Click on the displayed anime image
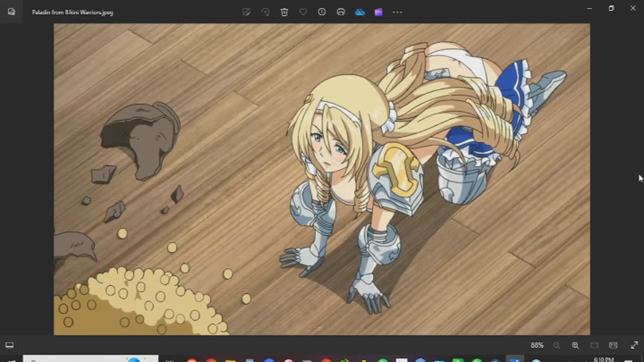Screen dimensions: 644x362 click(322, 179)
